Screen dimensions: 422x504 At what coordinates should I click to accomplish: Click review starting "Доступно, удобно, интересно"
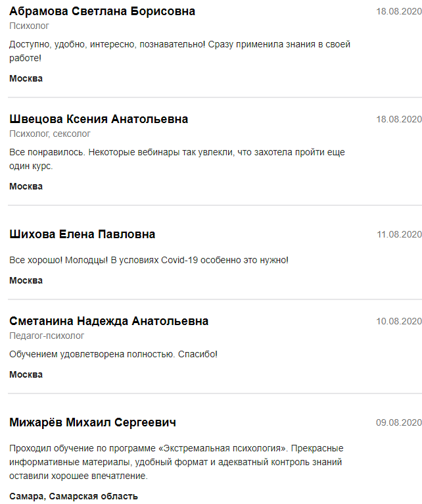coord(179,51)
